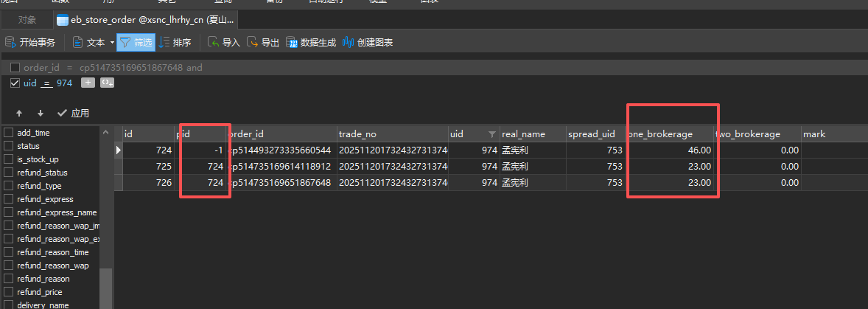Viewport: 868px width, 309px height.
Task: Click spread_uid cell 753 in row 726
Action: pyautogui.click(x=595, y=183)
